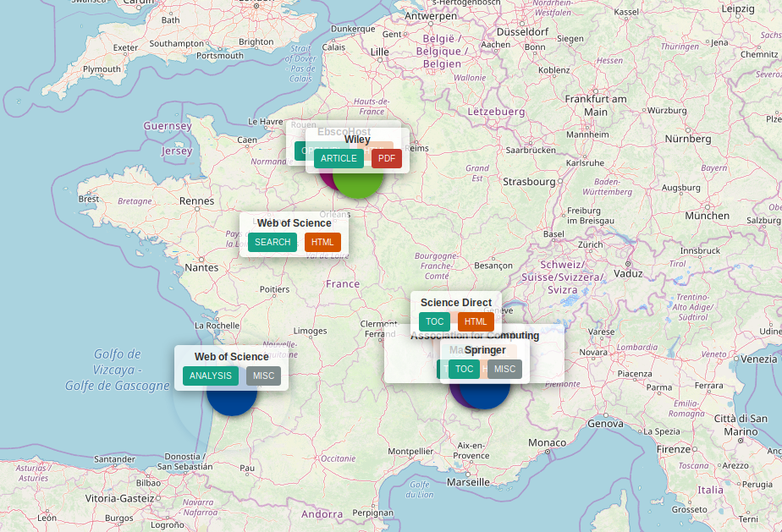Click the PDF badge in Wiley popup
Viewport: 782px width, 532px height.
pyautogui.click(x=387, y=158)
